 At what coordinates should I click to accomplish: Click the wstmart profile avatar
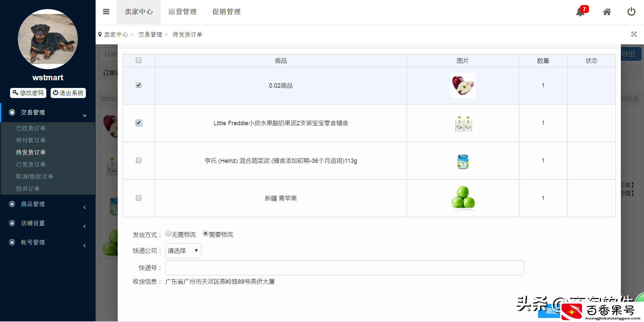coord(48,39)
